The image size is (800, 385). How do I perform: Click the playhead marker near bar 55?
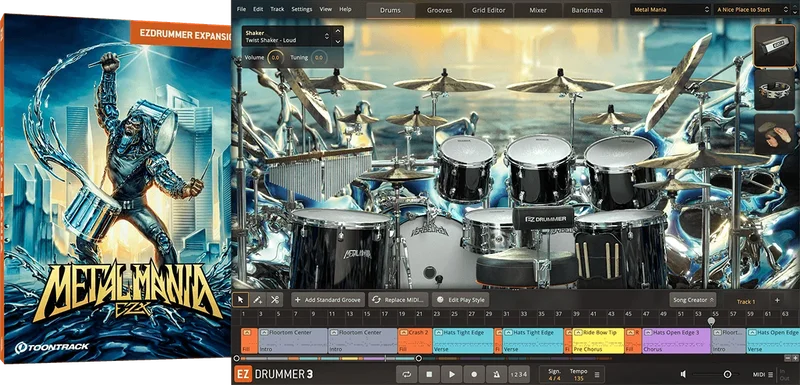point(711,322)
